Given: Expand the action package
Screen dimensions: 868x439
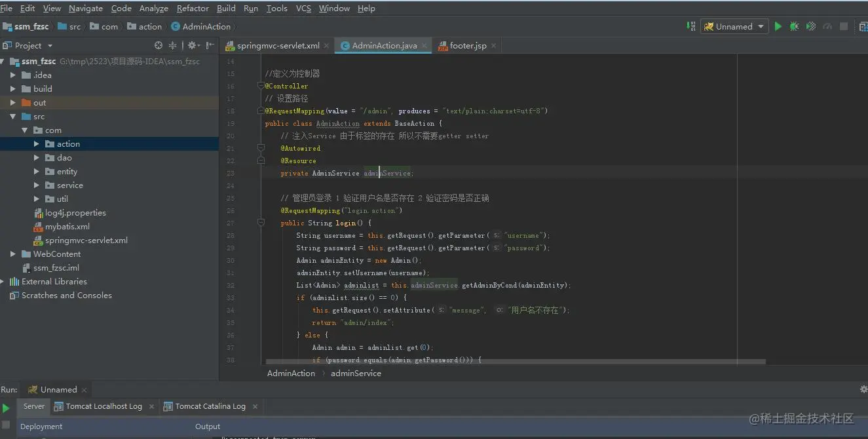Looking at the screenshot, I should coord(37,144).
